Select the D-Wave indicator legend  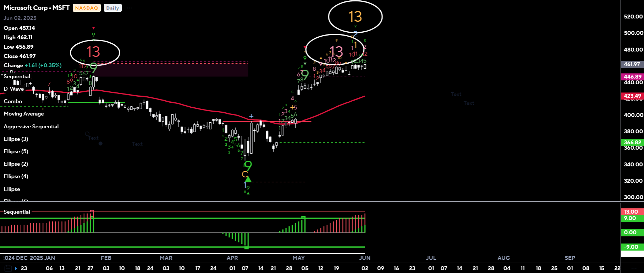[x=14, y=89]
